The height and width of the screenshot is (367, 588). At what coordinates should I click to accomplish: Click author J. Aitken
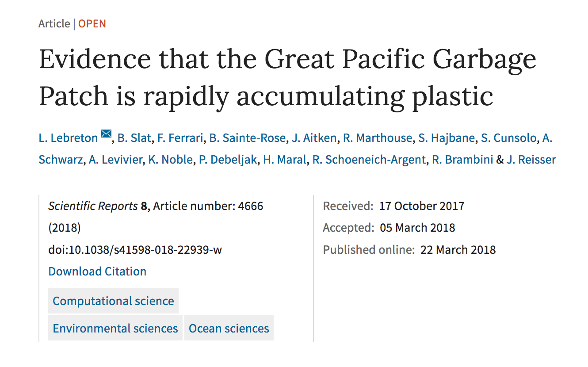pyautogui.click(x=314, y=138)
